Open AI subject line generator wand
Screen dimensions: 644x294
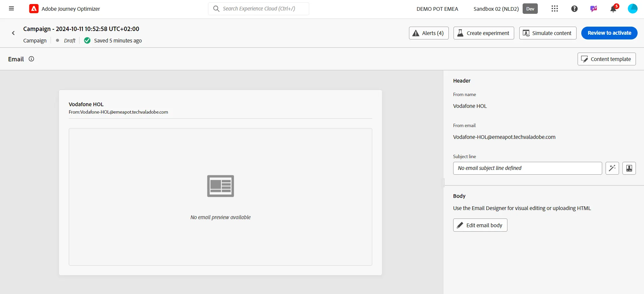click(x=612, y=168)
